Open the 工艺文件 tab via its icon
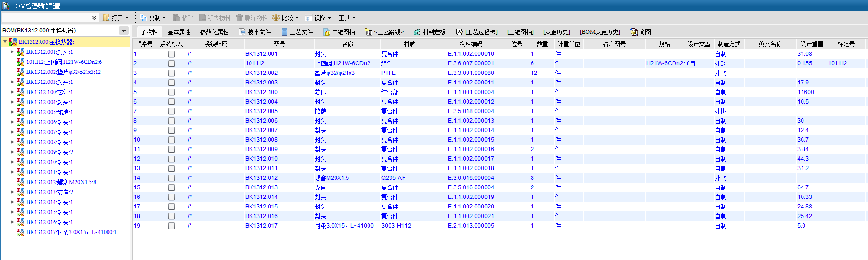Screen dimensions: 868x260 [284, 32]
